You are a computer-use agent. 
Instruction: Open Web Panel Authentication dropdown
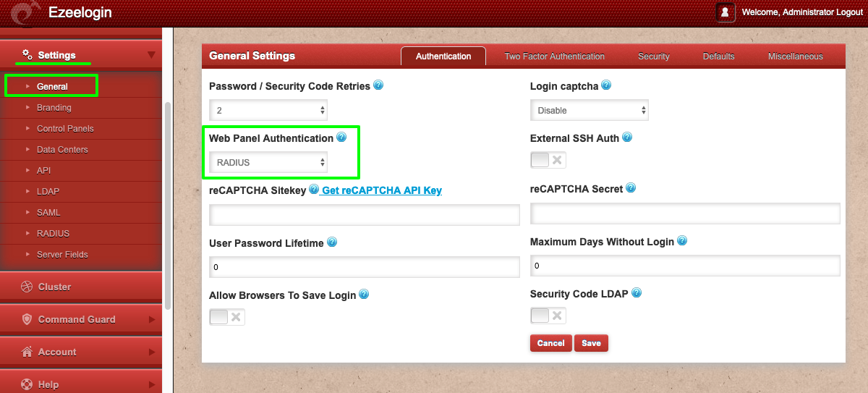pos(268,163)
